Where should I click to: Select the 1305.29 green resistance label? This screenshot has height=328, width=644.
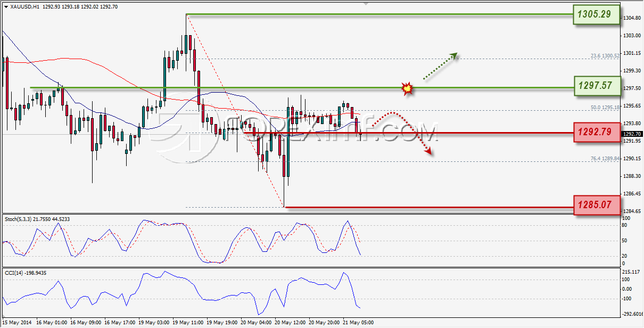[597, 14]
